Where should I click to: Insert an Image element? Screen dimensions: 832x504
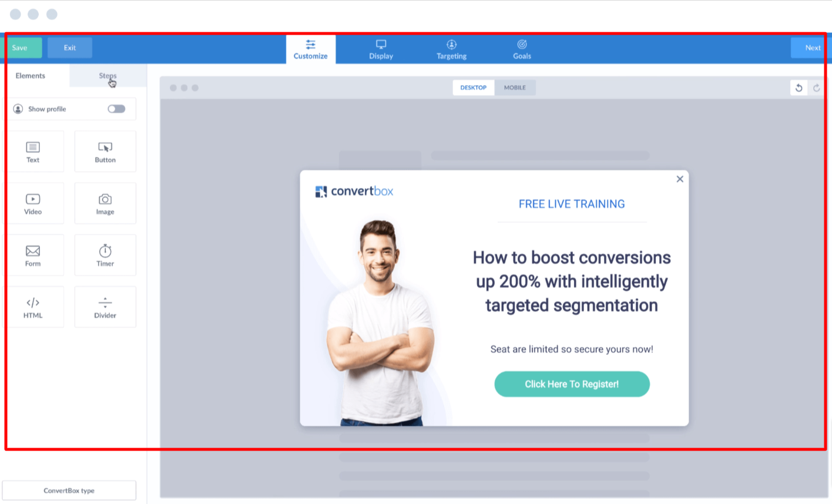(105, 203)
